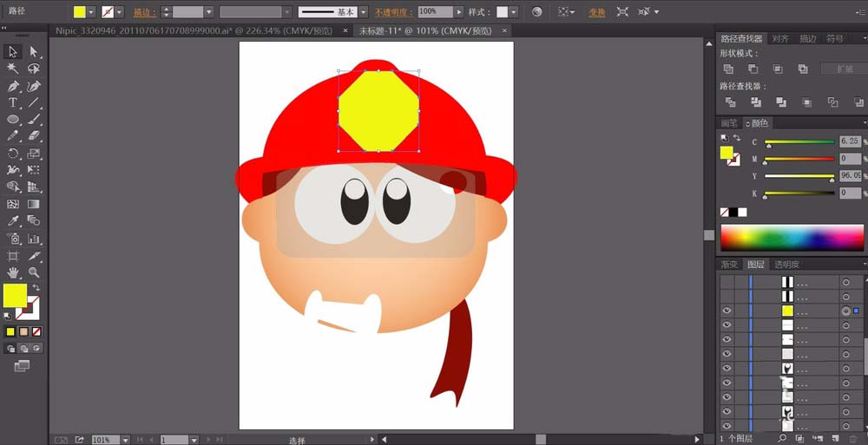Screen dimensions: 868x445
Task: Toggle eye of the bottom-most visible layer row
Action: click(727, 426)
